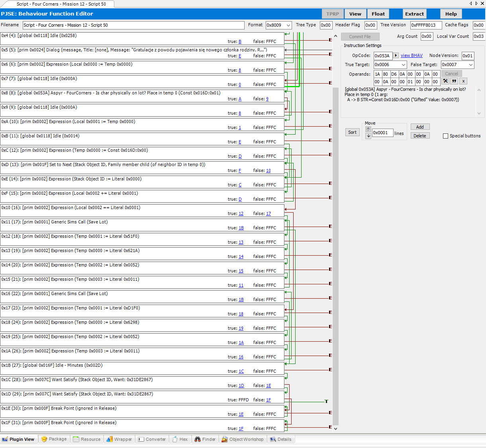486x448 pixels.
Task: Click the small x operand button
Action: point(463,81)
